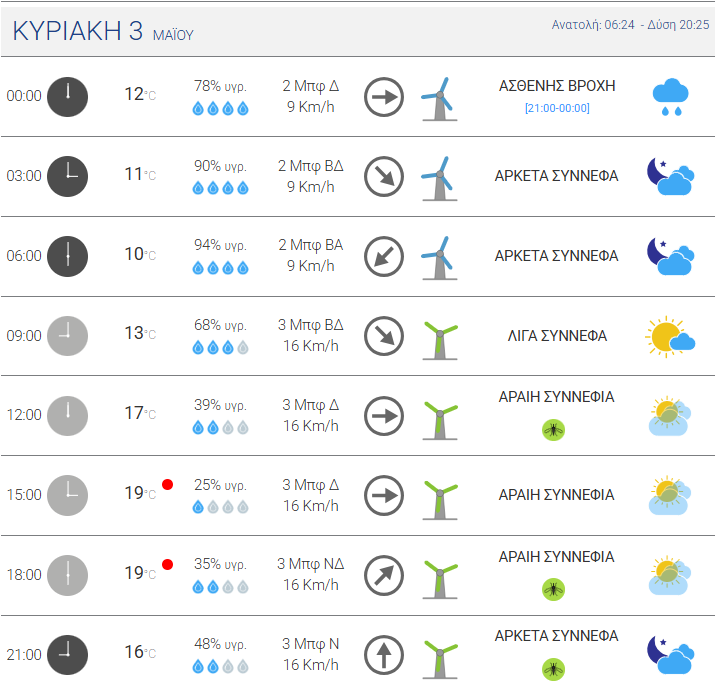Click the ΚΥΡΙΑΚΗ 3 ΜΑΪΟΥ day header
The image size is (718, 685).
pyautogui.click(x=103, y=31)
